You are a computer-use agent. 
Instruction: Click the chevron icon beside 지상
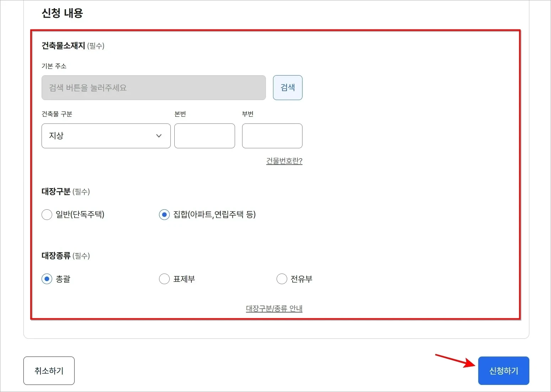[159, 136]
